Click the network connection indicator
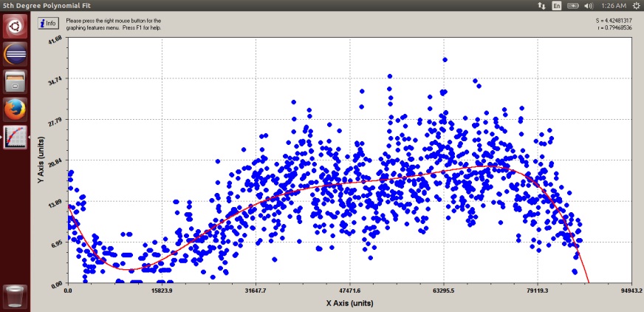Screen dimensions: 644x312 pos(541,5)
